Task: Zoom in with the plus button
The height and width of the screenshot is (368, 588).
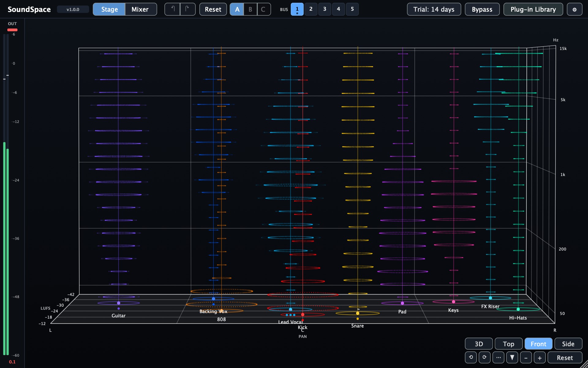Action: click(540, 358)
